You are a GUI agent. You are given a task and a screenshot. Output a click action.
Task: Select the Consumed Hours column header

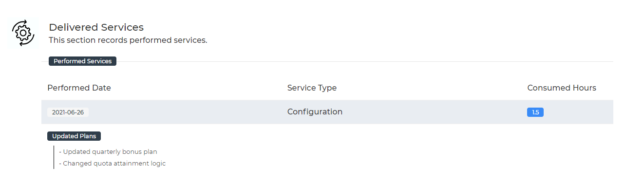tap(562, 88)
